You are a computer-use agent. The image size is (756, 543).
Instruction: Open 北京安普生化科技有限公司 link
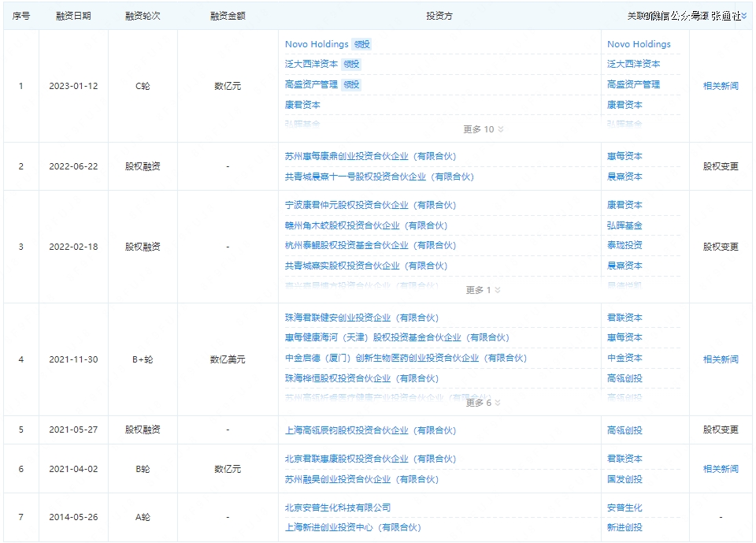click(x=337, y=508)
